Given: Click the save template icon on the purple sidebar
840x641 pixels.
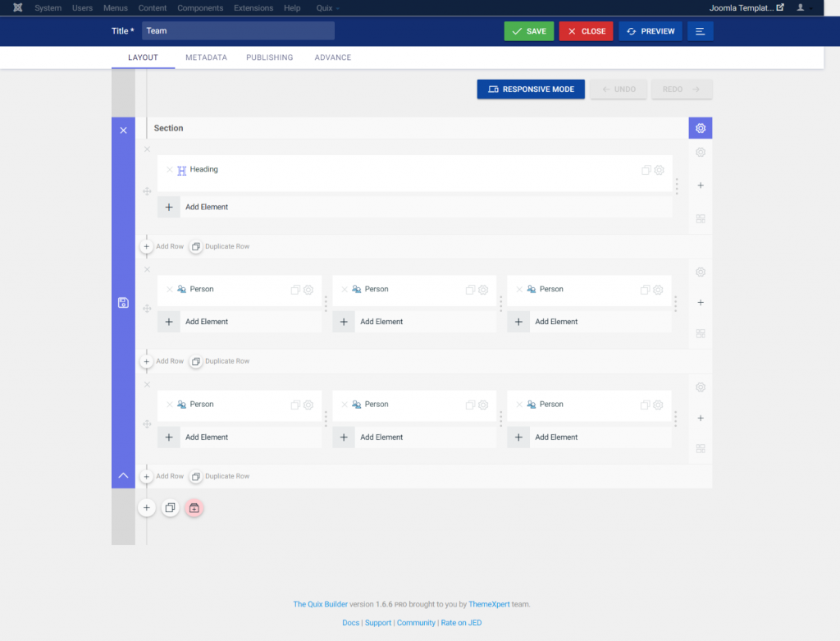Looking at the screenshot, I should (x=123, y=302).
